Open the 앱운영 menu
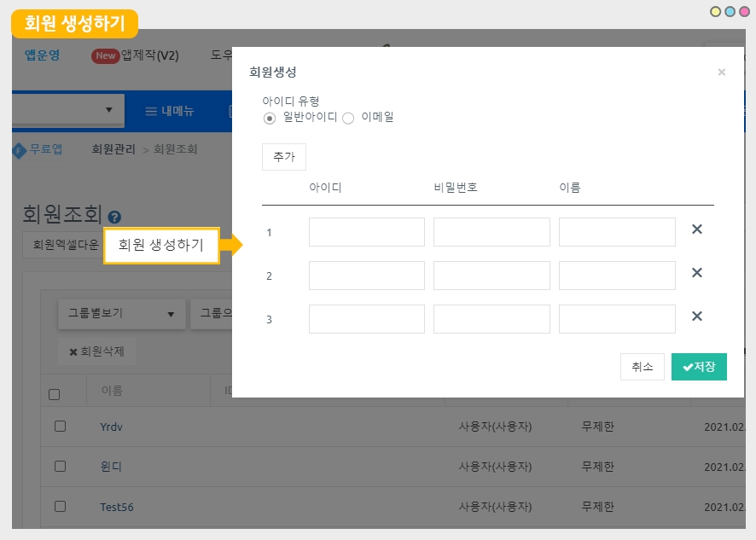The height and width of the screenshot is (540, 756). tap(42, 55)
